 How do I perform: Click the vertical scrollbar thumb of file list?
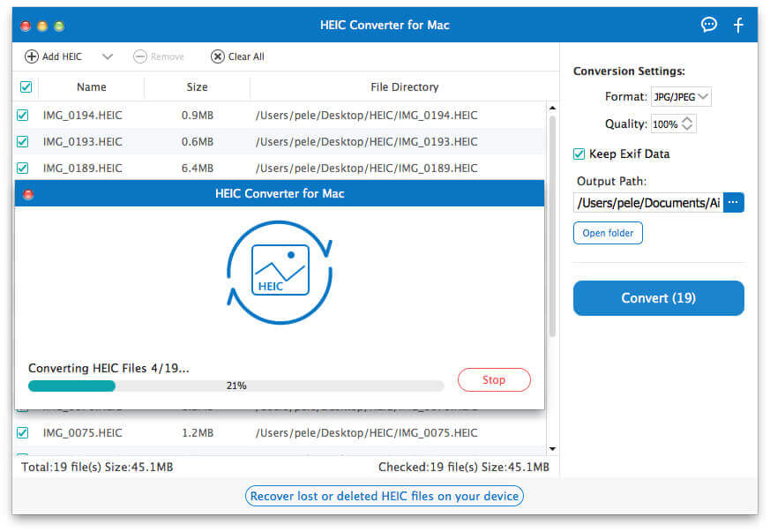click(x=552, y=226)
